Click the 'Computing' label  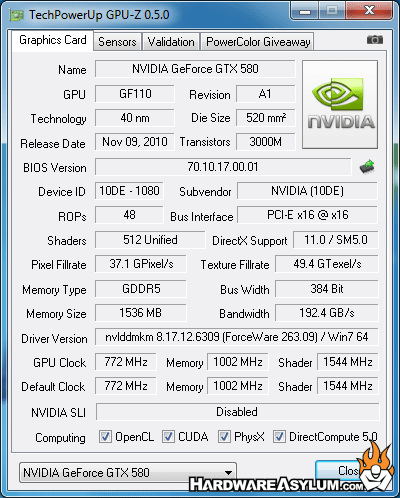(x=60, y=438)
